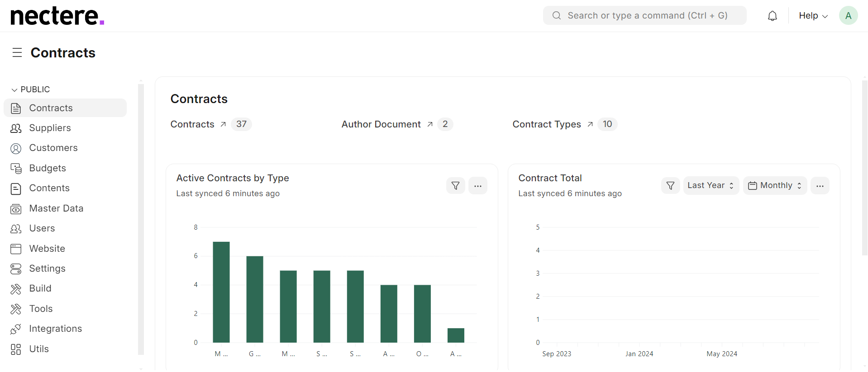Click the bar labeled O in chart

tap(422, 314)
